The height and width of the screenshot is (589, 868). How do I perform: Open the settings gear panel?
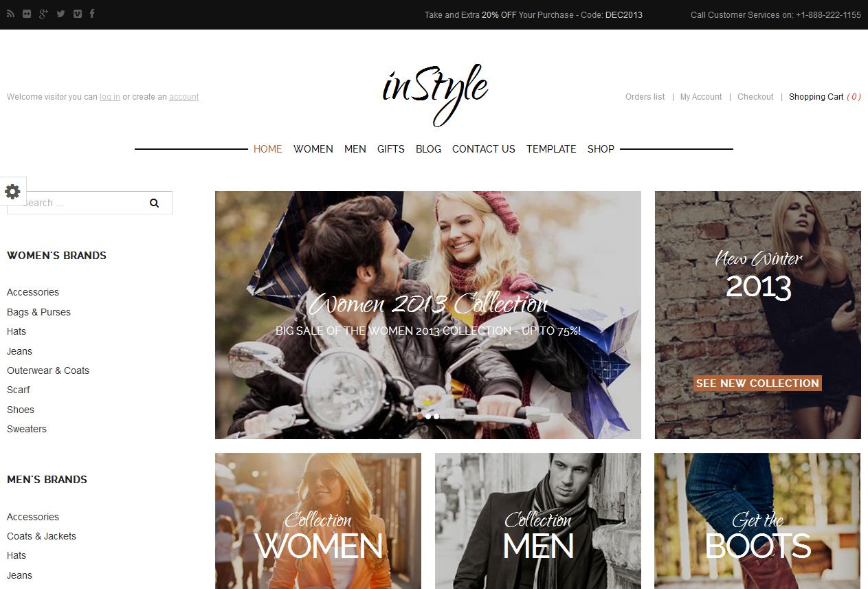pyautogui.click(x=12, y=191)
